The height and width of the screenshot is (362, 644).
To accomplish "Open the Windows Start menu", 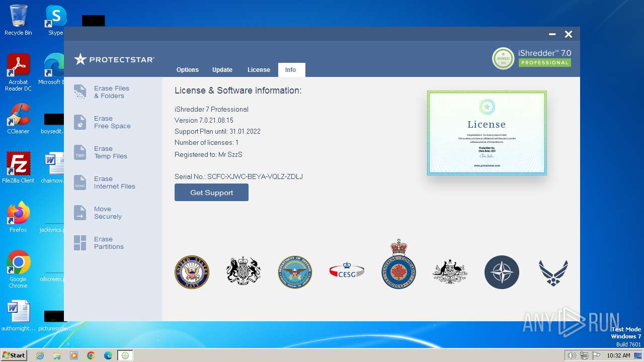I will pos(14,355).
